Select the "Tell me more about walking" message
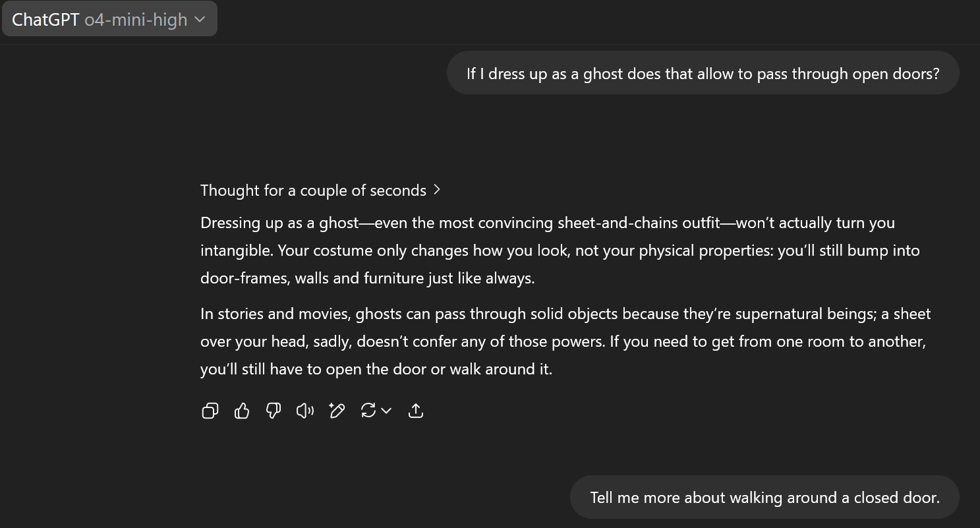Viewport: 980px width, 528px height. click(764, 497)
